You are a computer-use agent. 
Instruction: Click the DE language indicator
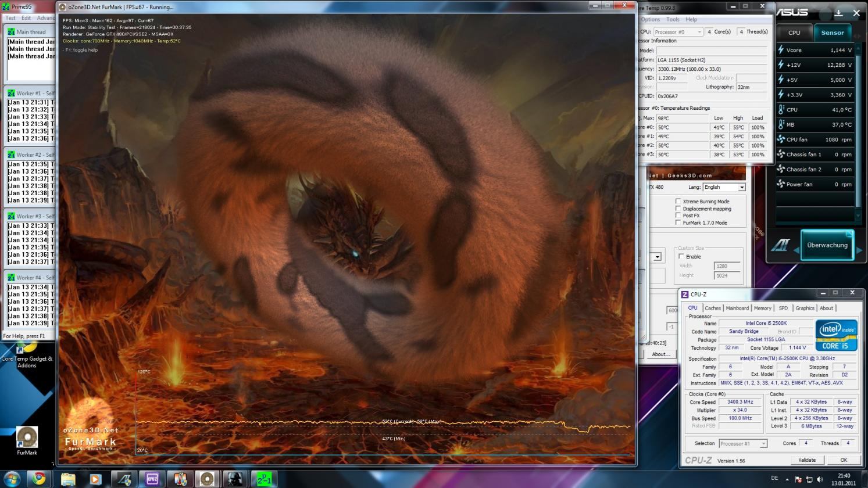coord(774,478)
